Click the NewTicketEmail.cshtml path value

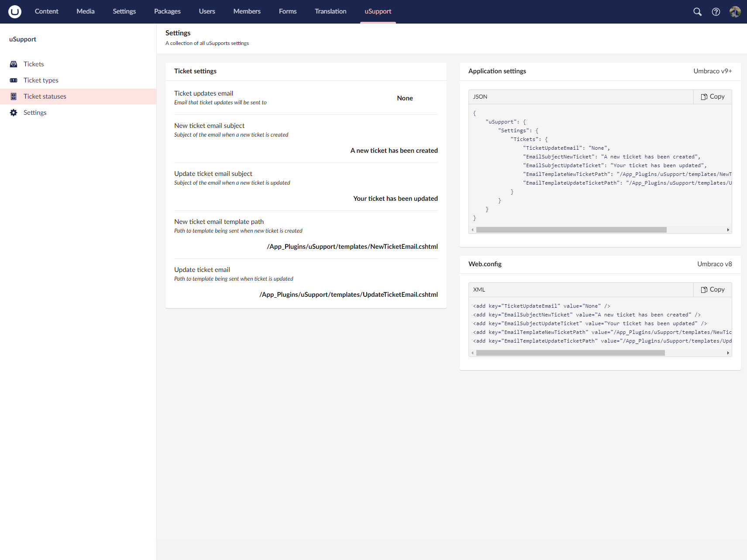click(352, 247)
